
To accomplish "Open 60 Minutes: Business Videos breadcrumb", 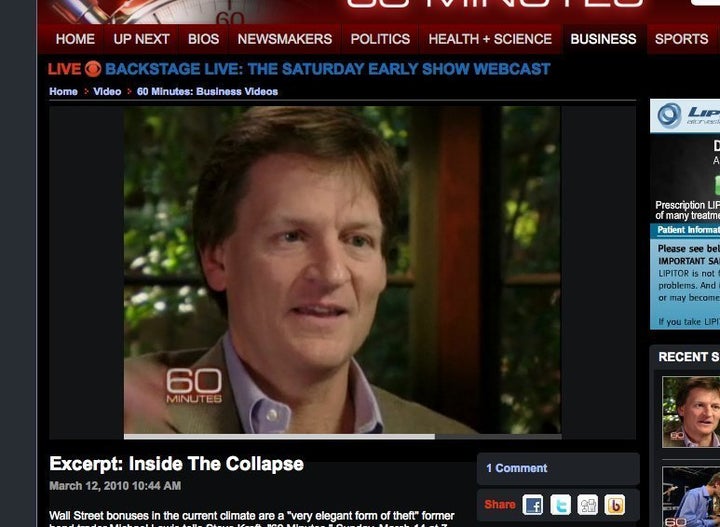I will pos(207,91).
